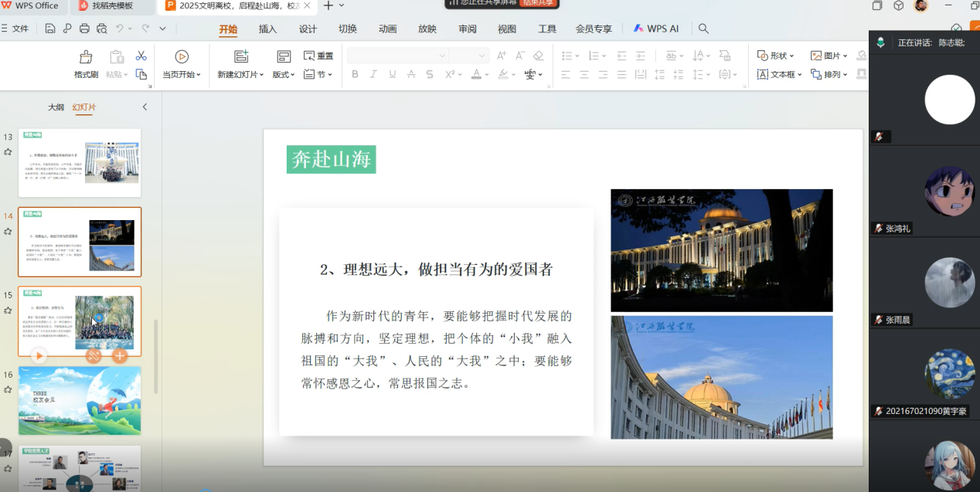The image size is (980, 492).
Task: Expand the New Slide (新建幻灯片) dropdown
Action: click(x=240, y=74)
